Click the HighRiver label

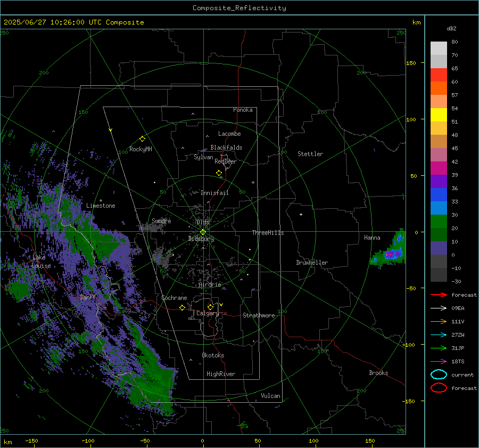click(x=221, y=374)
